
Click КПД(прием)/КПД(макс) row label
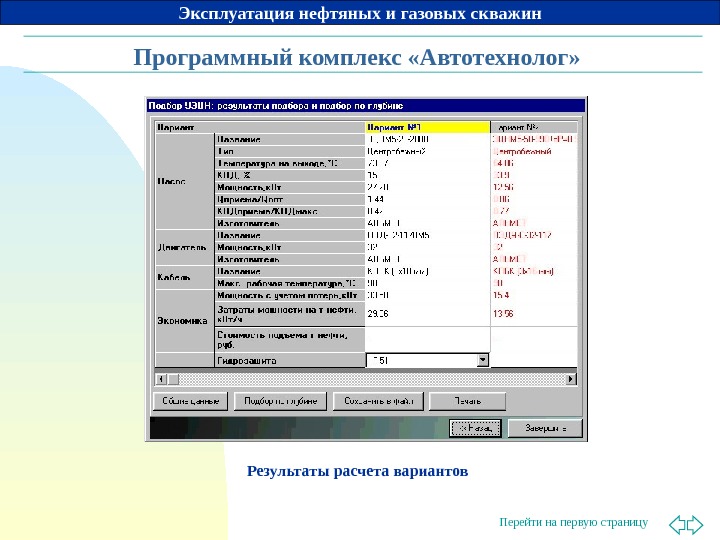coord(290,211)
